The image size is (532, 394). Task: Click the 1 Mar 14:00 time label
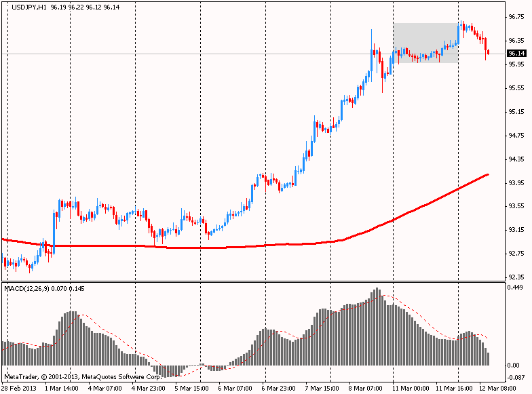[61, 388]
